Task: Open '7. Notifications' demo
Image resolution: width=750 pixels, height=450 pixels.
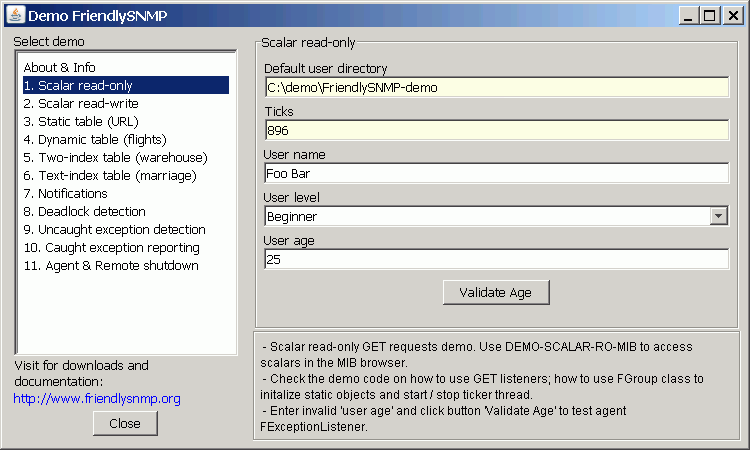Action: (126, 193)
